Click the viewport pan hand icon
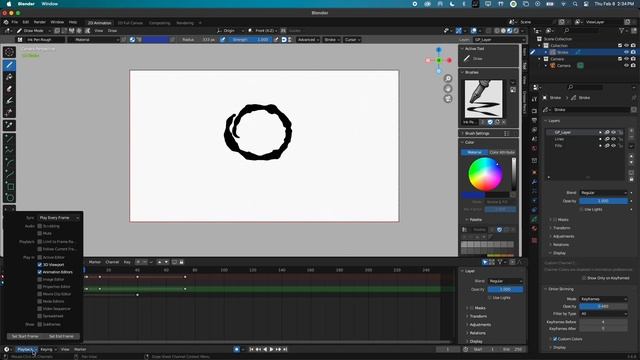The image size is (640, 360). pyautogui.click(x=448, y=89)
